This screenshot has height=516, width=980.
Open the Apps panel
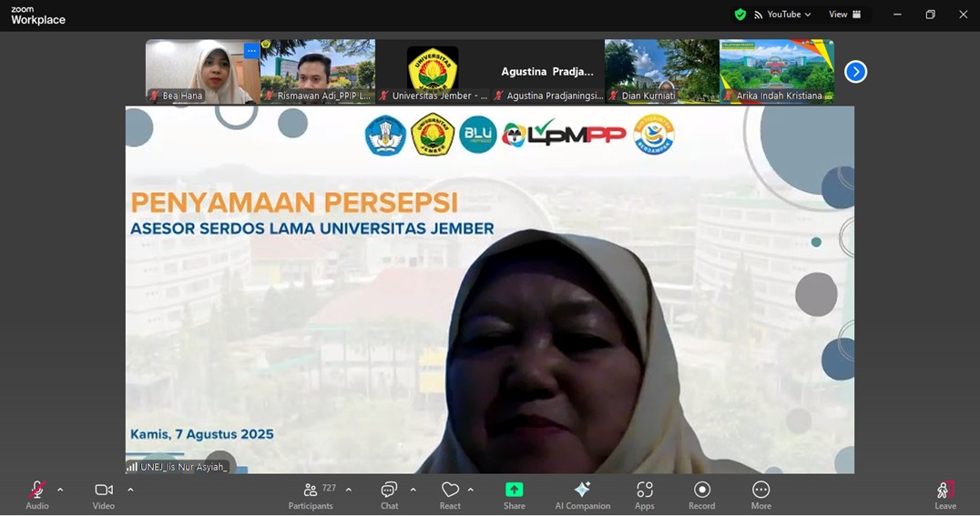click(x=644, y=495)
